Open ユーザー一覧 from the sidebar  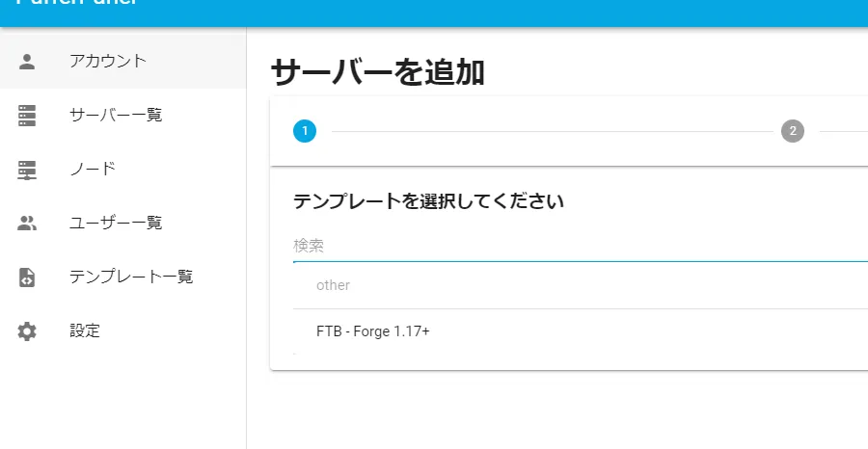click(116, 224)
